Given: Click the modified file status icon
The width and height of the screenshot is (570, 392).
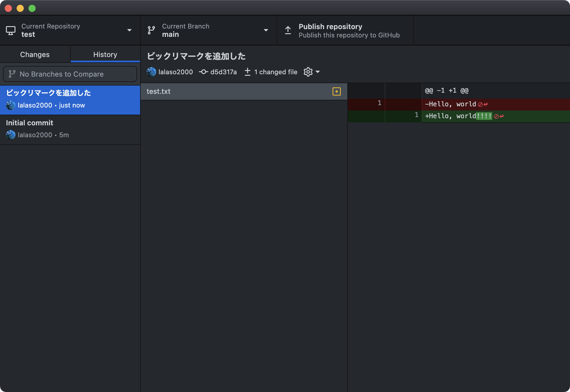Looking at the screenshot, I should point(336,91).
